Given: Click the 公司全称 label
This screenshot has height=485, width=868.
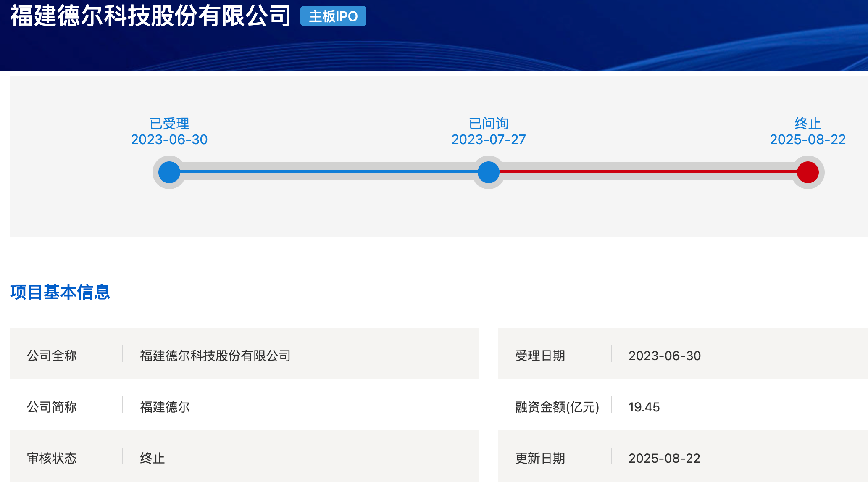Looking at the screenshot, I should (x=52, y=356).
